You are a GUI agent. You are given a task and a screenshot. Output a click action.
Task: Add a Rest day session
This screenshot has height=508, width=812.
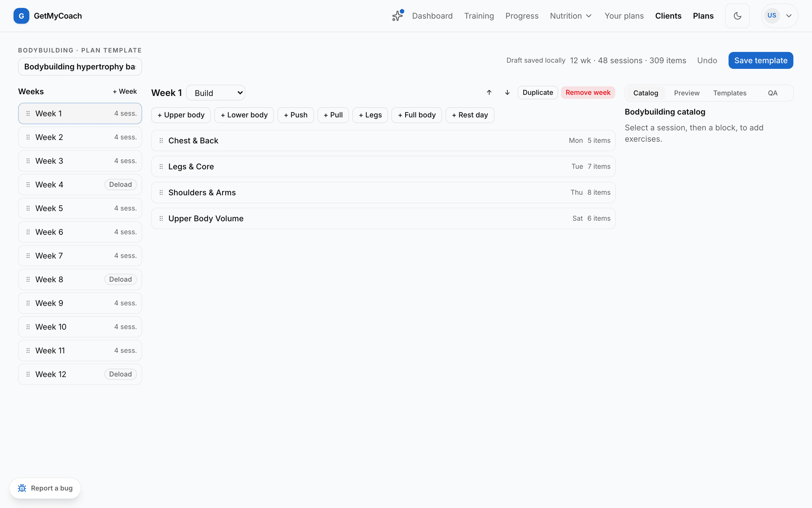tap(470, 115)
